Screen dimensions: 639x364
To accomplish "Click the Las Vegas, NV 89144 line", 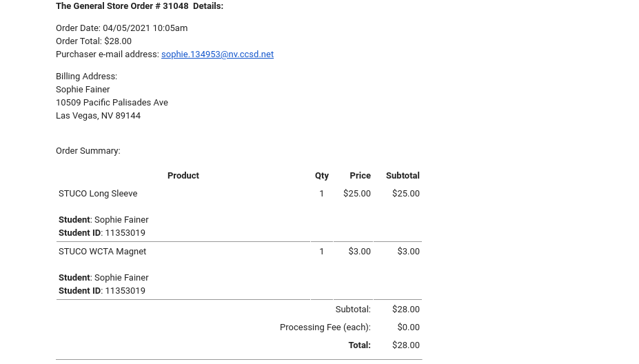I will point(98,116).
